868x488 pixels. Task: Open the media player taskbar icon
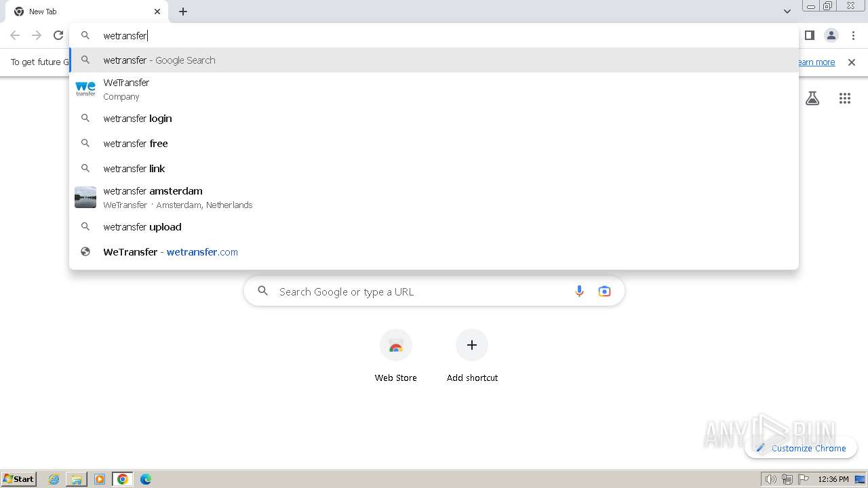click(100, 479)
